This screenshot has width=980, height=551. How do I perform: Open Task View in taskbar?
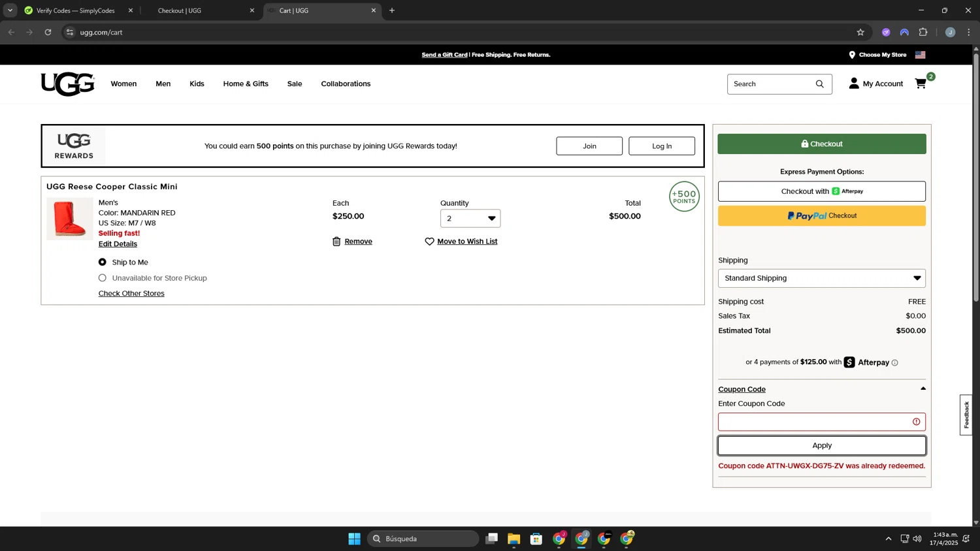[492, 539]
